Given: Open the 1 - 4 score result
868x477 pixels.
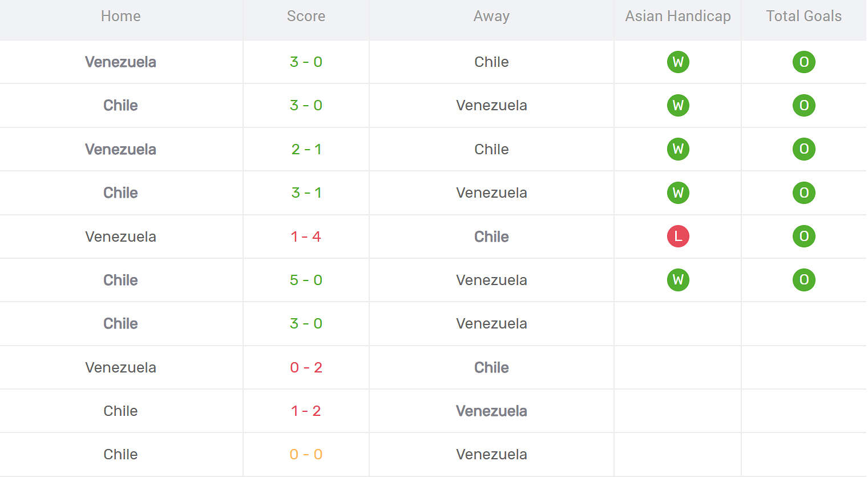Looking at the screenshot, I should (x=306, y=237).
